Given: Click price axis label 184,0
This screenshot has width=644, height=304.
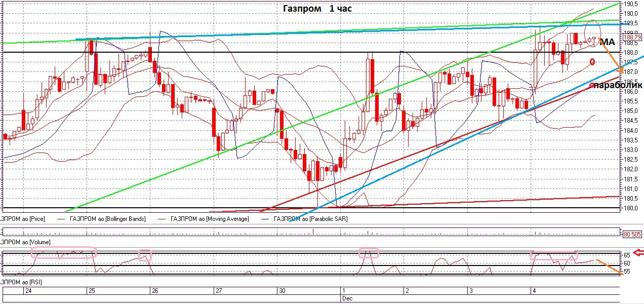Looking at the screenshot, I should pos(630,131).
